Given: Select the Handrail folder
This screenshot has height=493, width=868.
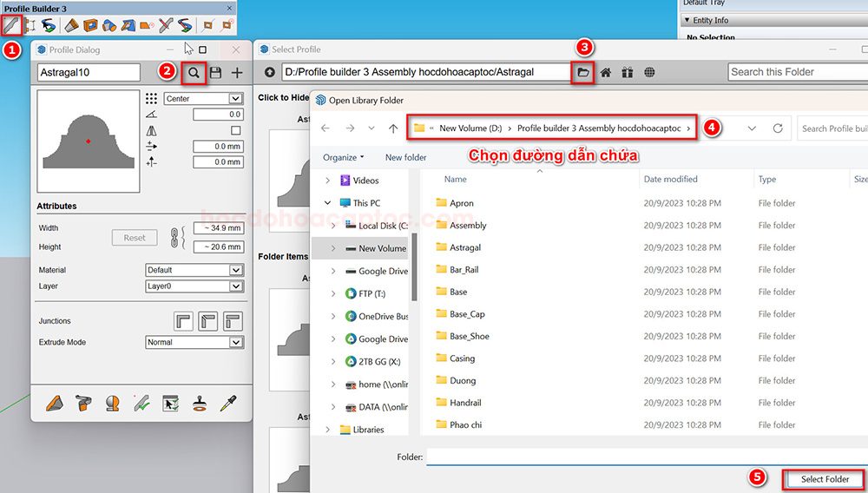Looking at the screenshot, I should 465,403.
